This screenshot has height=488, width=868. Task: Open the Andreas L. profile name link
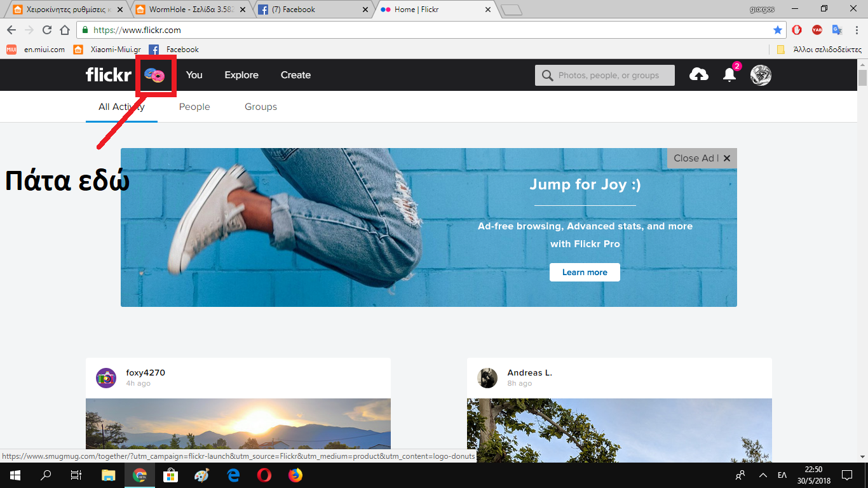pos(530,373)
